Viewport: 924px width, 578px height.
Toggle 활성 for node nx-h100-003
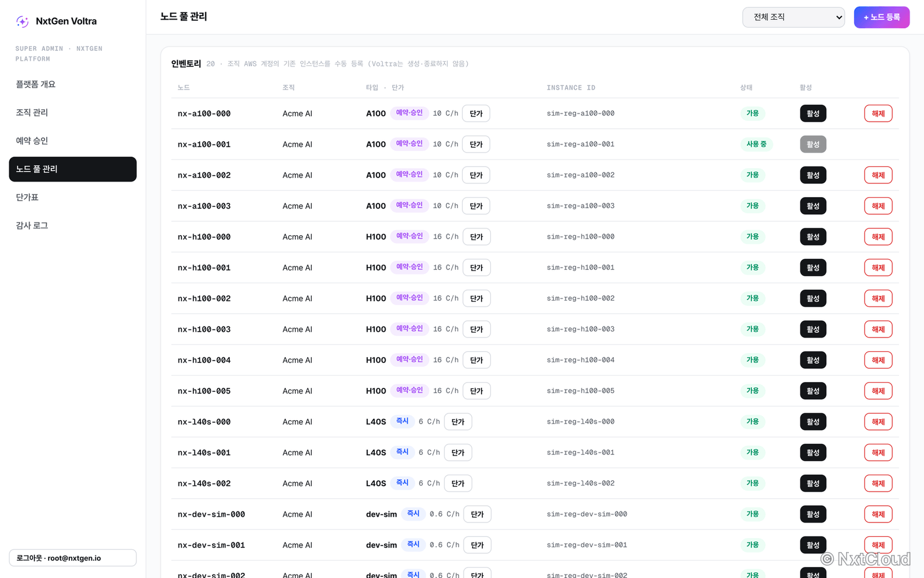click(x=813, y=329)
